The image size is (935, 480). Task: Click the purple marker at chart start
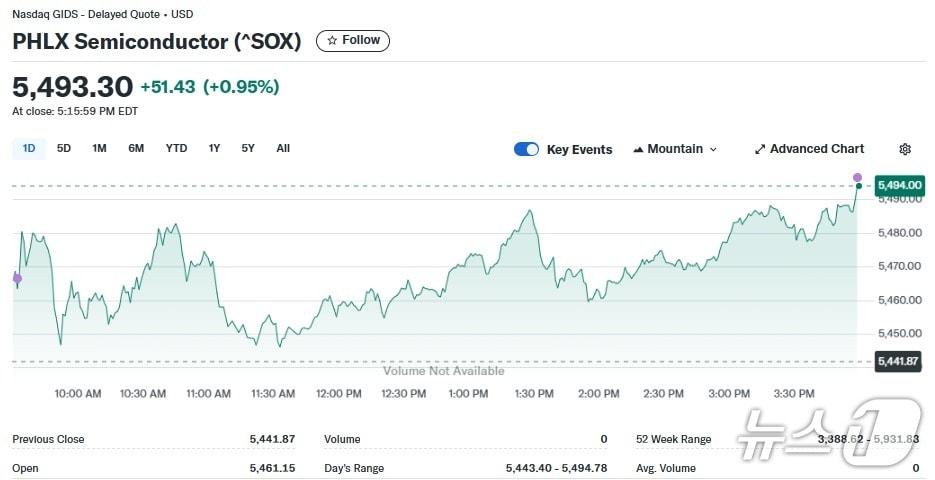click(17, 279)
